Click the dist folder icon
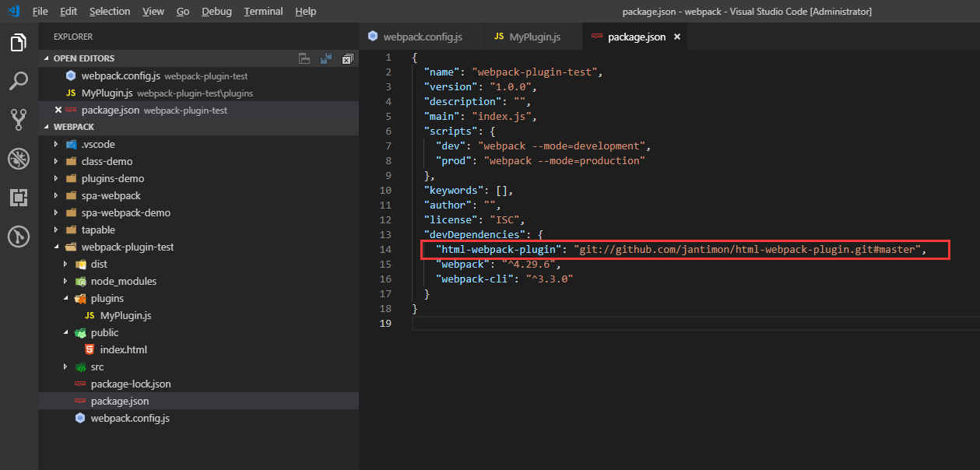This screenshot has height=470, width=980. pyautogui.click(x=80, y=265)
